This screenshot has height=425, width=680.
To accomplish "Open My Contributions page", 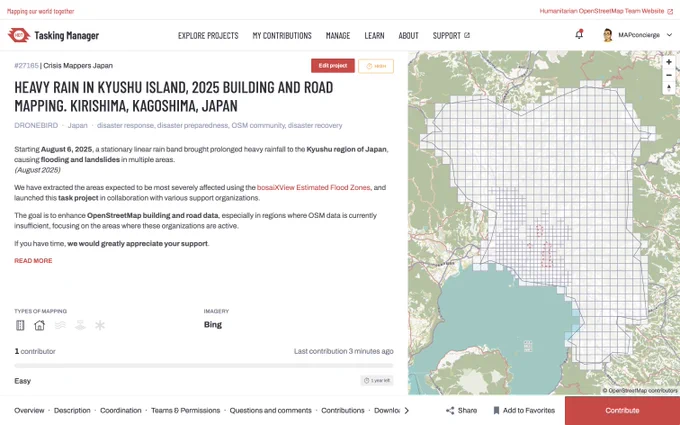I will point(282,36).
